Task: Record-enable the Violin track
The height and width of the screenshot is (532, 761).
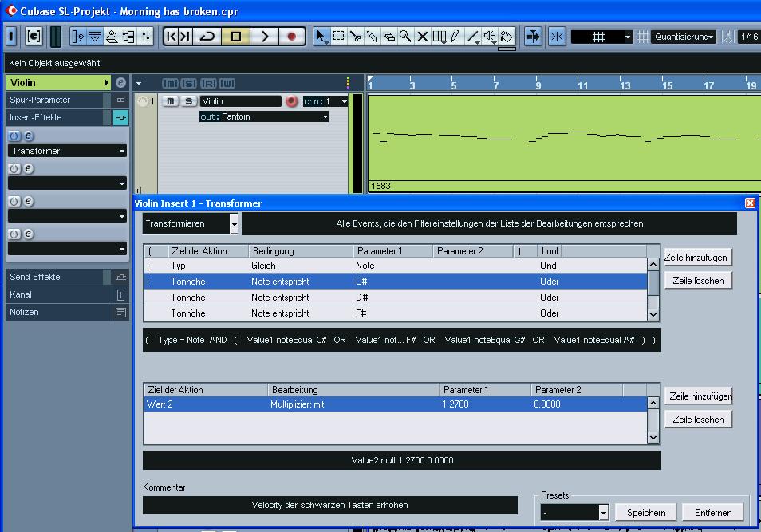Action: 291,101
